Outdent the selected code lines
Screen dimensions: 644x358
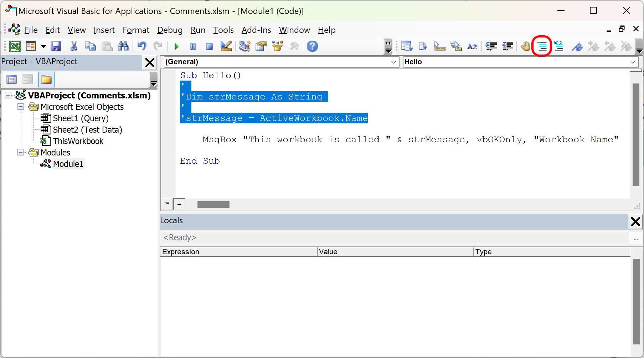coord(508,46)
